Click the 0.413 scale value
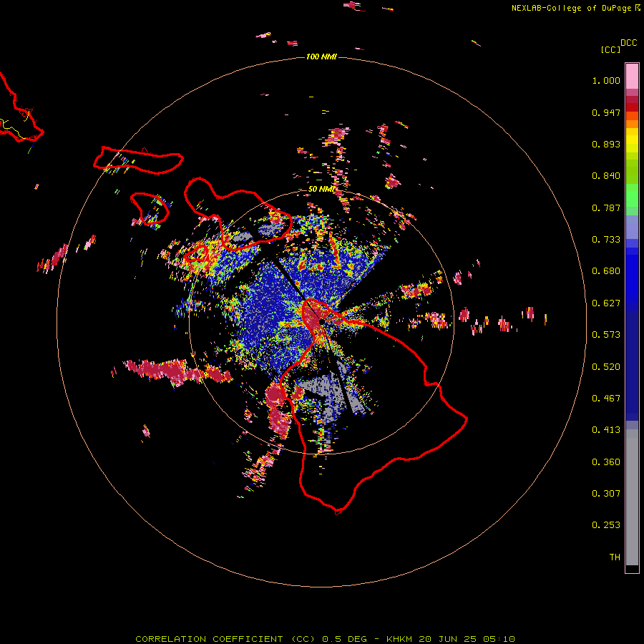 point(606,430)
